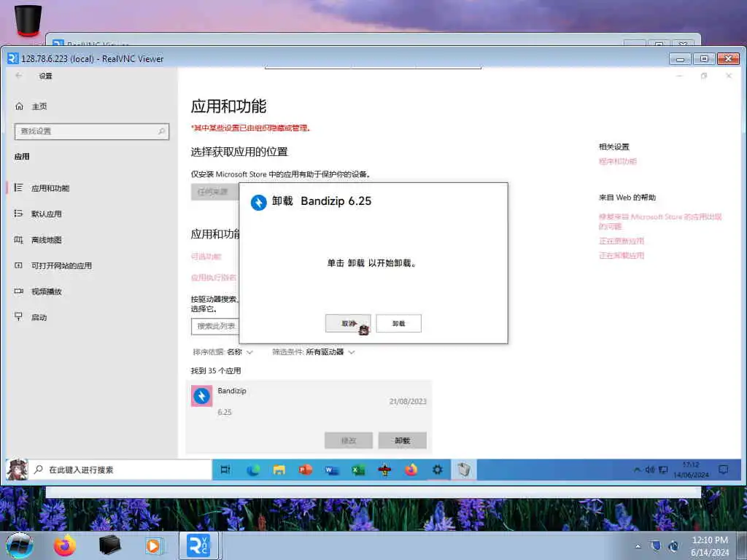The width and height of the screenshot is (747, 560).
Task: Open the Microsoft Store app problems help link
Action: [x=659, y=221]
